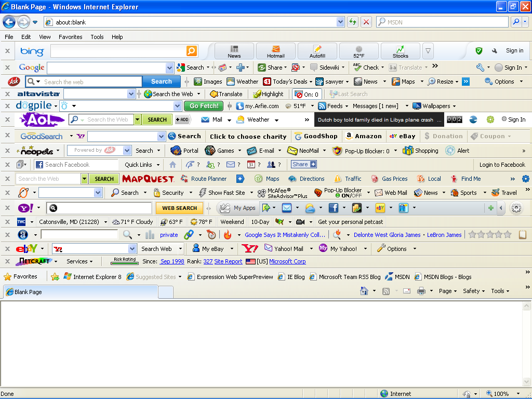532x399 pixels.
Task: Check the highlighted Netcraft Risk Rating icon
Action: point(124,260)
